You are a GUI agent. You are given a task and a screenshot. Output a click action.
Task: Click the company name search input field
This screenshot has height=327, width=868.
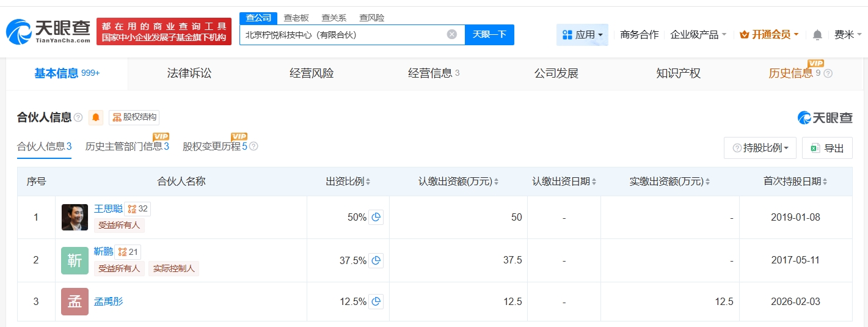[x=342, y=35]
